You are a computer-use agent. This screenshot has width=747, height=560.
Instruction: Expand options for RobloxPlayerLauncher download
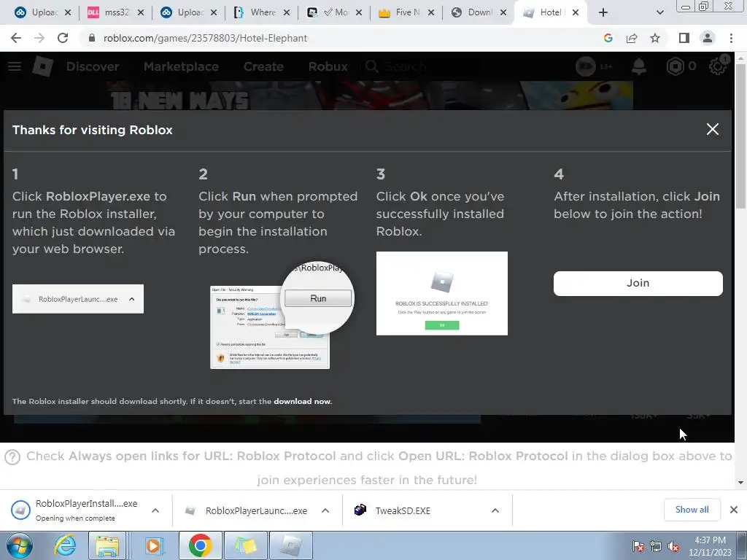(325, 510)
